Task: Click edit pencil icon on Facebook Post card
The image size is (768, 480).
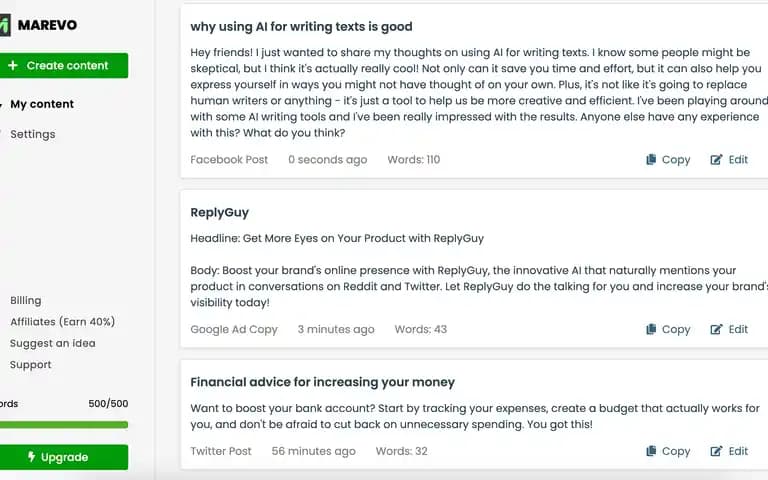Action: point(716,159)
